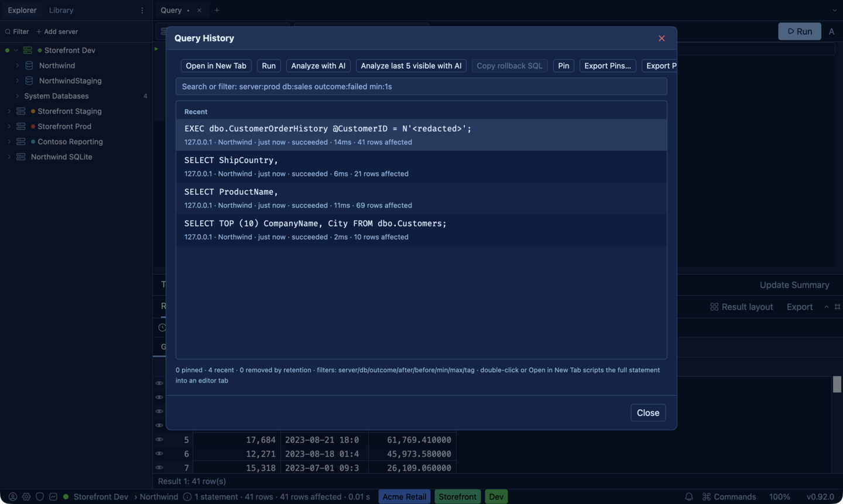Click the Contoso Reporting server icon
Screen dimensions: 843x504
click(21, 142)
